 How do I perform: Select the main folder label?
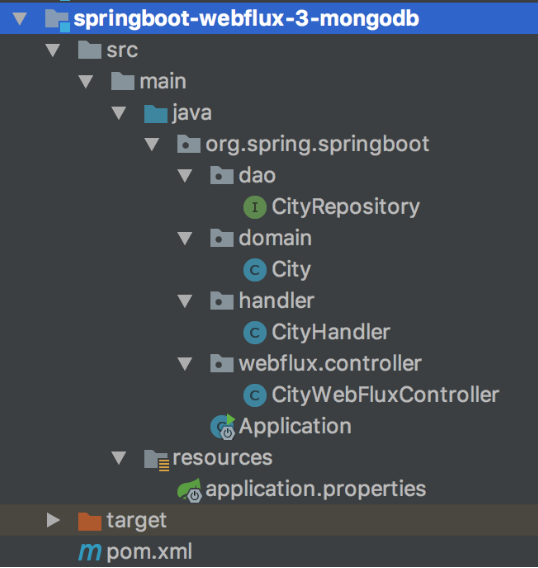(163, 81)
